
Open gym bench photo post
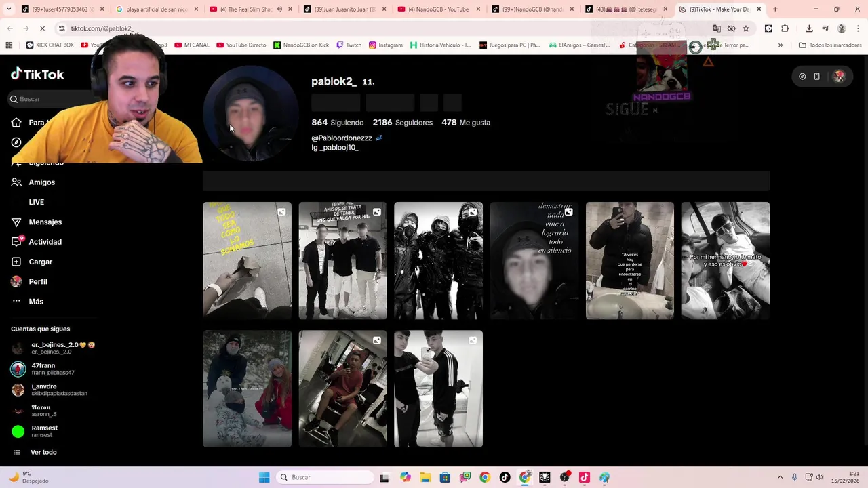(342, 389)
